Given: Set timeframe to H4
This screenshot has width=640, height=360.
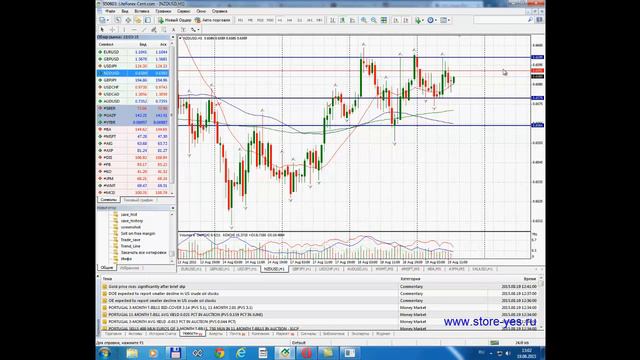Looking at the screenshot, I should point(290,20).
